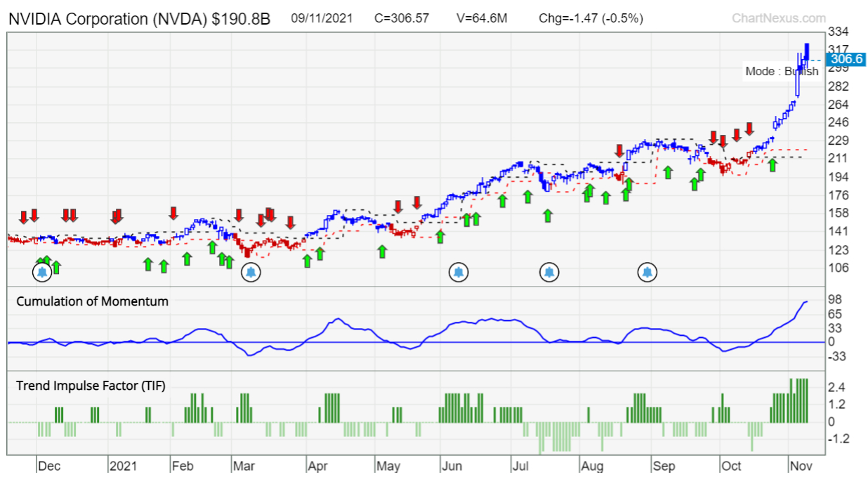Click the 264 price axis label

pyautogui.click(x=838, y=105)
